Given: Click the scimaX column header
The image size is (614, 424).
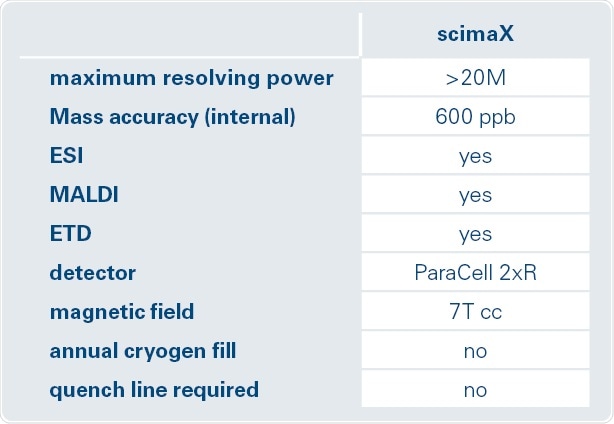Looking at the screenshot, I should click(475, 35).
